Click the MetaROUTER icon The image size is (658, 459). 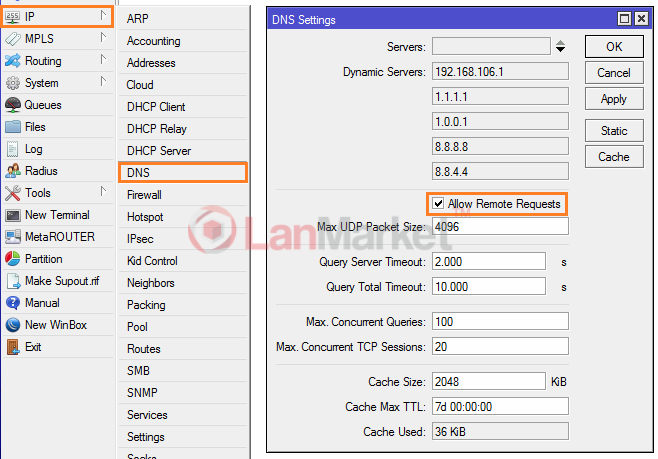[x=13, y=237]
